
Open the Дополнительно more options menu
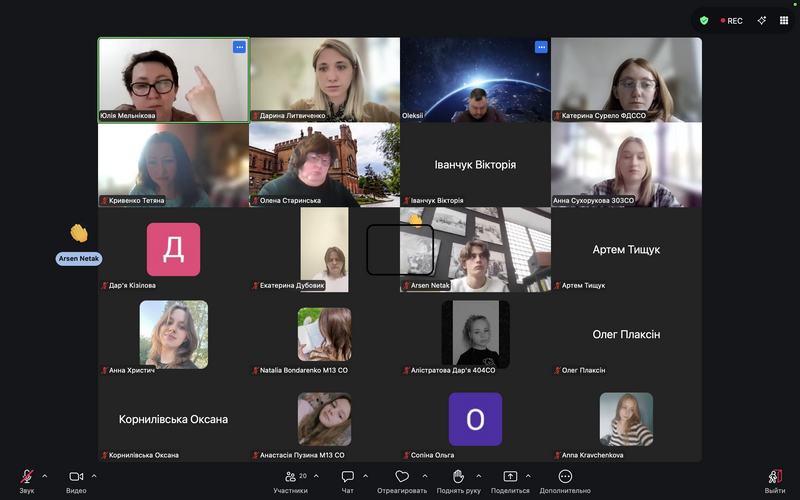point(565,478)
